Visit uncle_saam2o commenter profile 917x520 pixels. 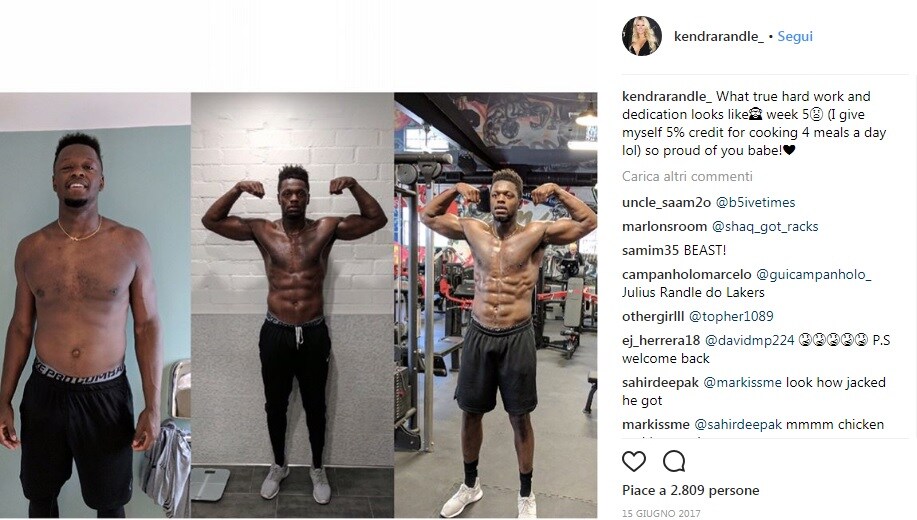coord(666,202)
